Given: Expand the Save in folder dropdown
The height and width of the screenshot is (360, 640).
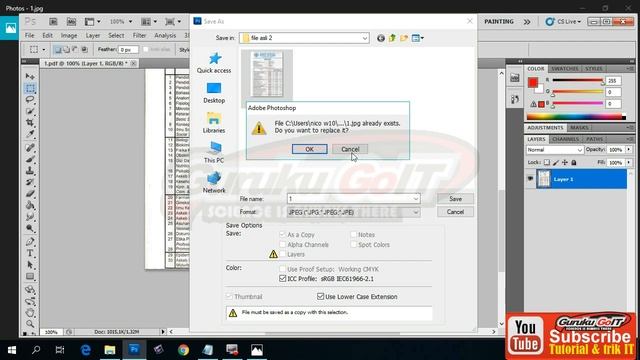Looking at the screenshot, I should [364, 38].
